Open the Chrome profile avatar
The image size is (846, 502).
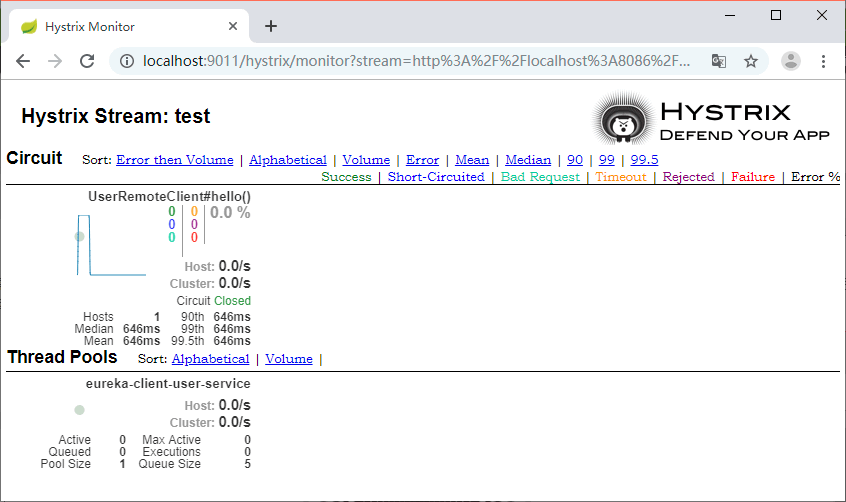pyautogui.click(x=790, y=61)
